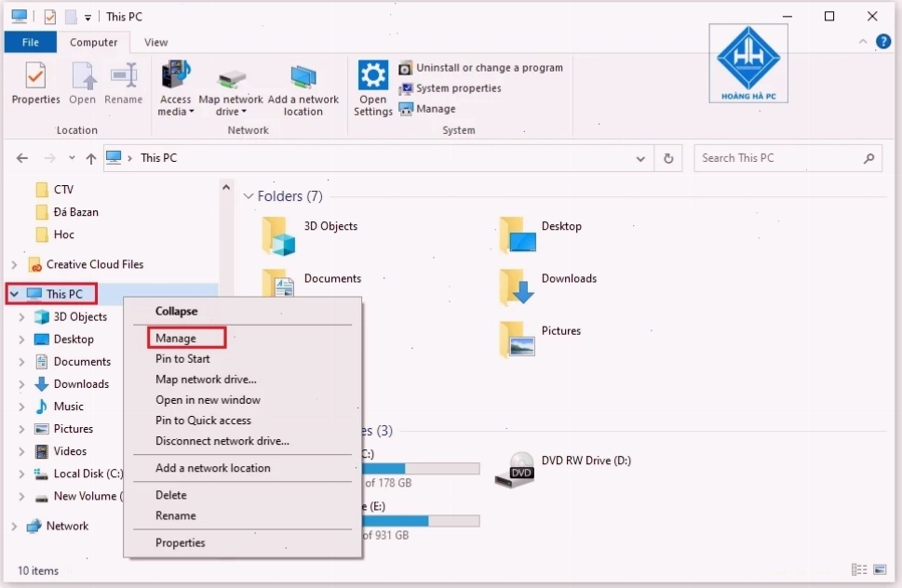Viewport: 902px width, 588px height.
Task: Open the Access media ribbon menu
Action: click(x=175, y=88)
